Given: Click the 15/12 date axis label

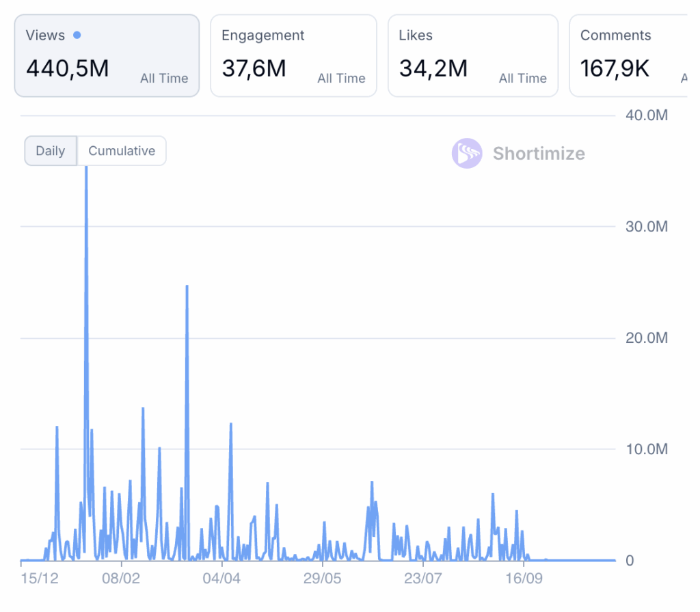Looking at the screenshot, I should pos(40,579).
